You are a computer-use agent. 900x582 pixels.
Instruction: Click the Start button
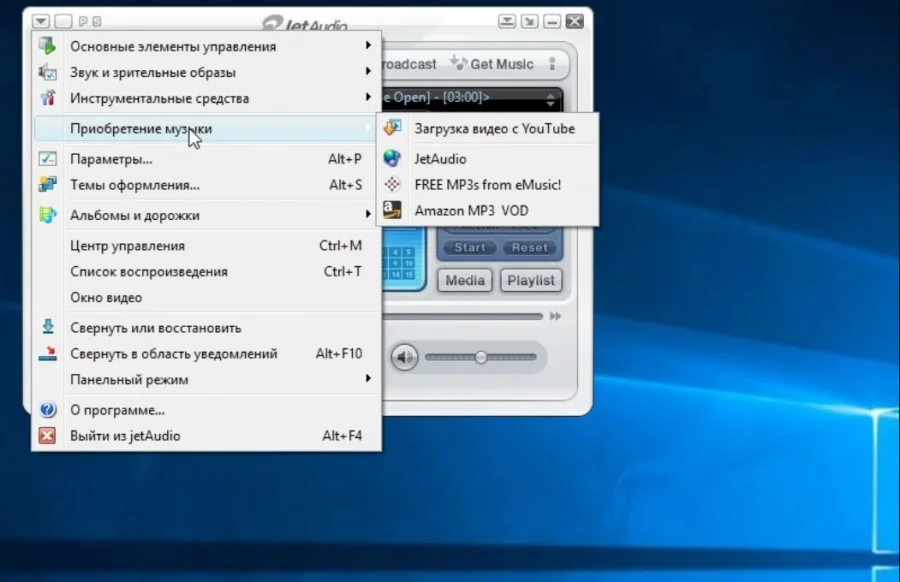coord(470,247)
